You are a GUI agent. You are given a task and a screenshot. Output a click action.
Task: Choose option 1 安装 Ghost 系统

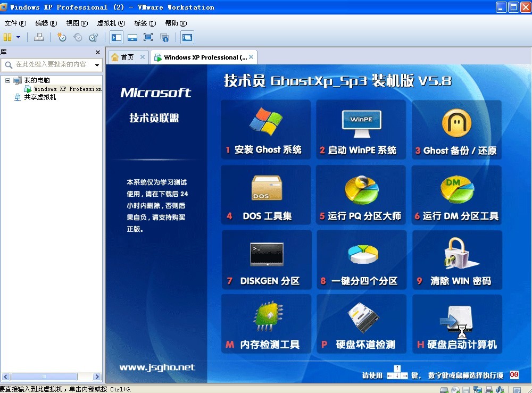[265, 129]
